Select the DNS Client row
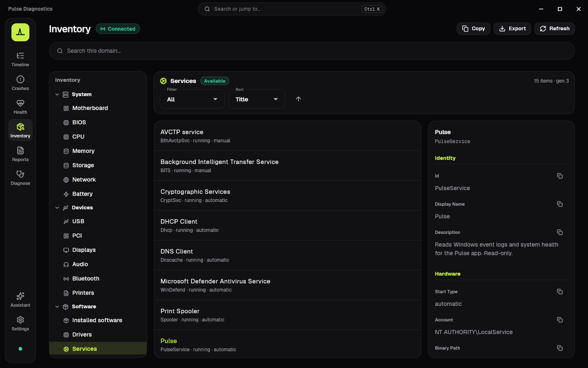The height and width of the screenshot is (368, 588). (x=287, y=256)
